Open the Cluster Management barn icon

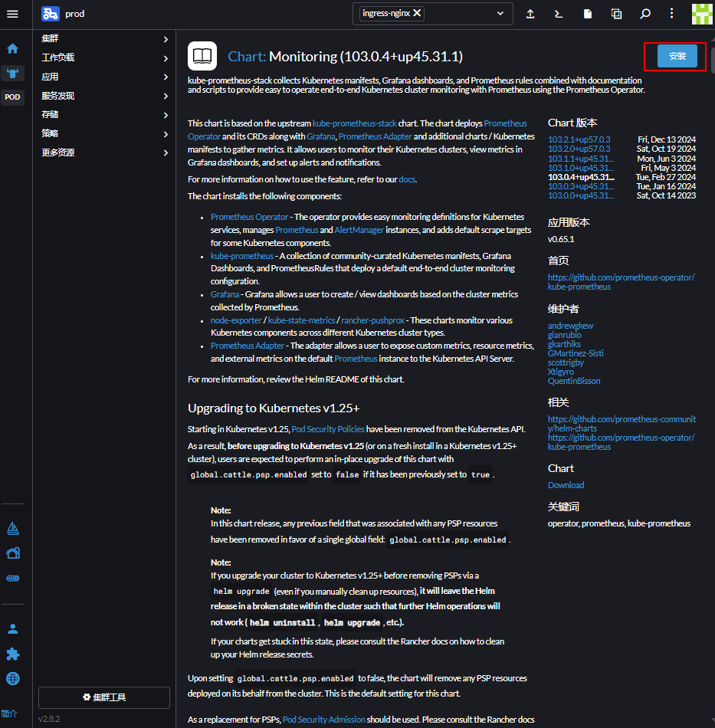pos(12,553)
